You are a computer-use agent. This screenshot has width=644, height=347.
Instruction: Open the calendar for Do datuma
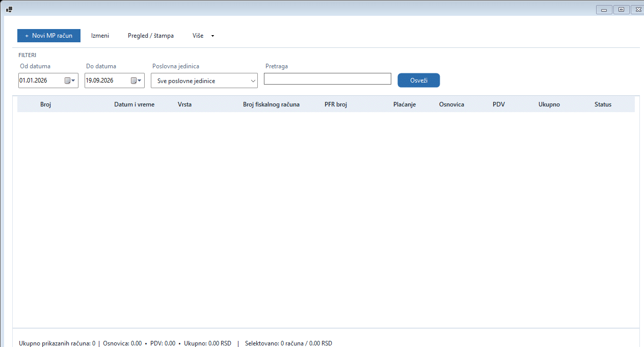(136, 81)
